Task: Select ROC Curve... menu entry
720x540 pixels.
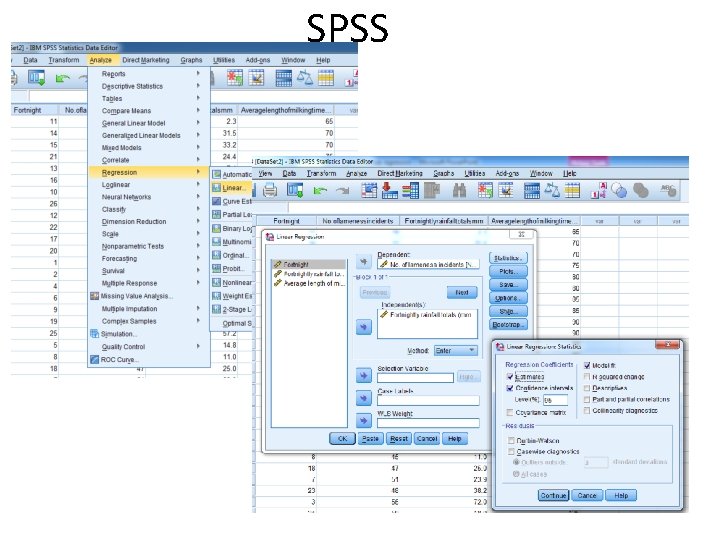Action: click(x=149, y=360)
